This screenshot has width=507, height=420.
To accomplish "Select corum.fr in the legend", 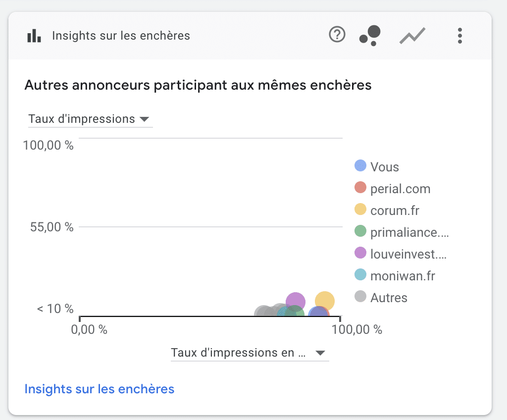I will [x=387, y=210].
